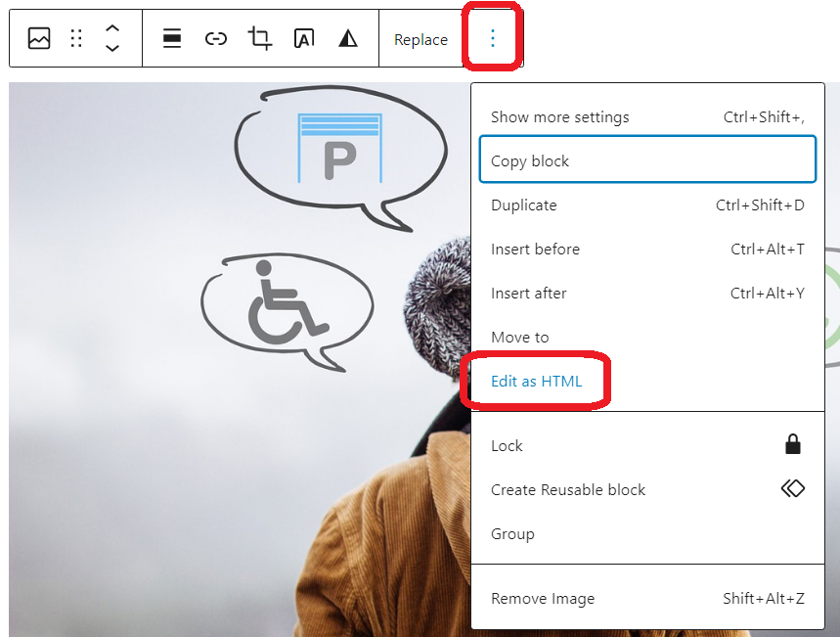
Task: Click the Image block type icon
Action: tap(38, 38)
